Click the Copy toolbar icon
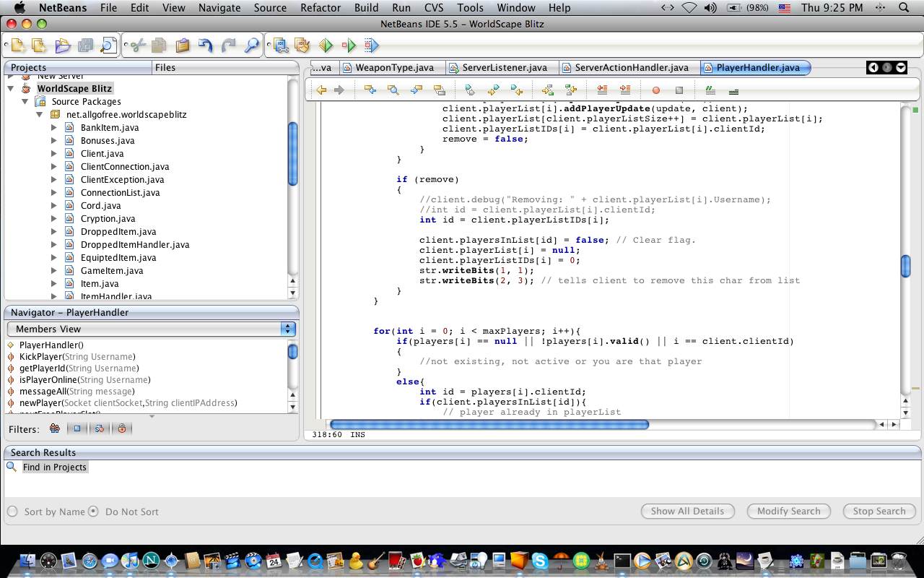Image resolution: width=924 pixels, height=578 pixels. coord(159,46)
